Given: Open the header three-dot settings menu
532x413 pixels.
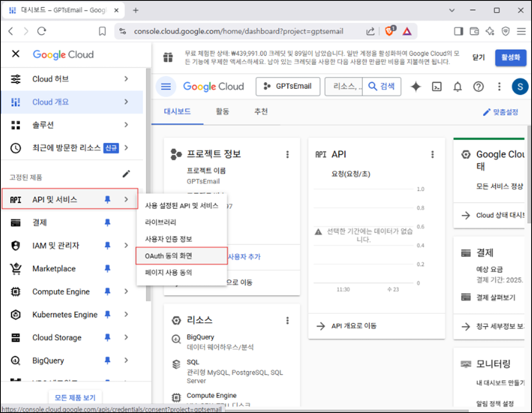Looking at the screenshot, I should click(499, 86).
